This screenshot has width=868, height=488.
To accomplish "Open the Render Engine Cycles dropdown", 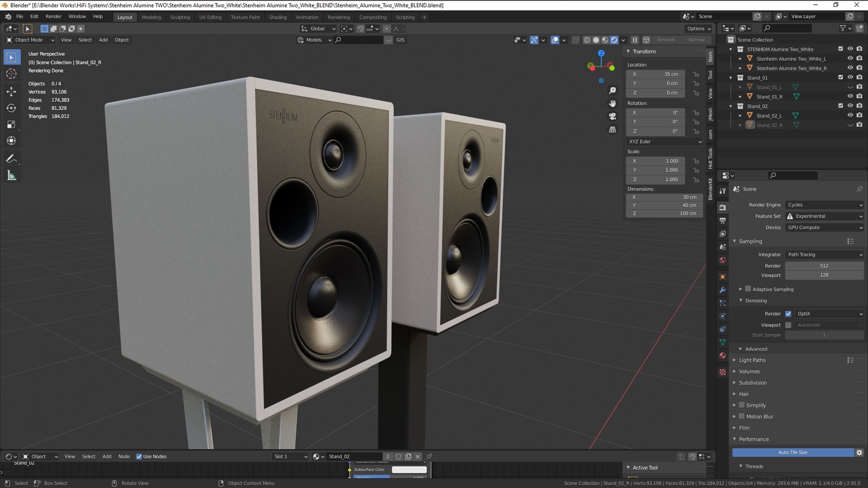I will tap(824, 205).
